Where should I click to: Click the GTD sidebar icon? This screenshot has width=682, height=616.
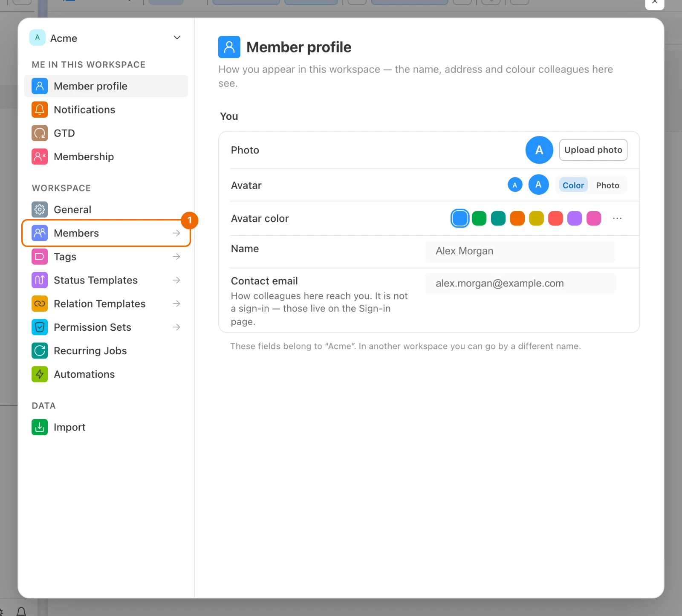pos(40,133)
